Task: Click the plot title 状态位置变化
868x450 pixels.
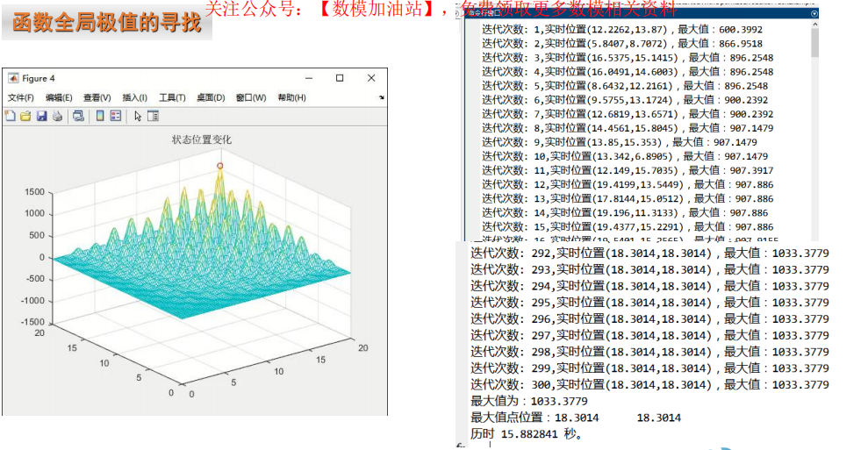Action: coord(202,139)
